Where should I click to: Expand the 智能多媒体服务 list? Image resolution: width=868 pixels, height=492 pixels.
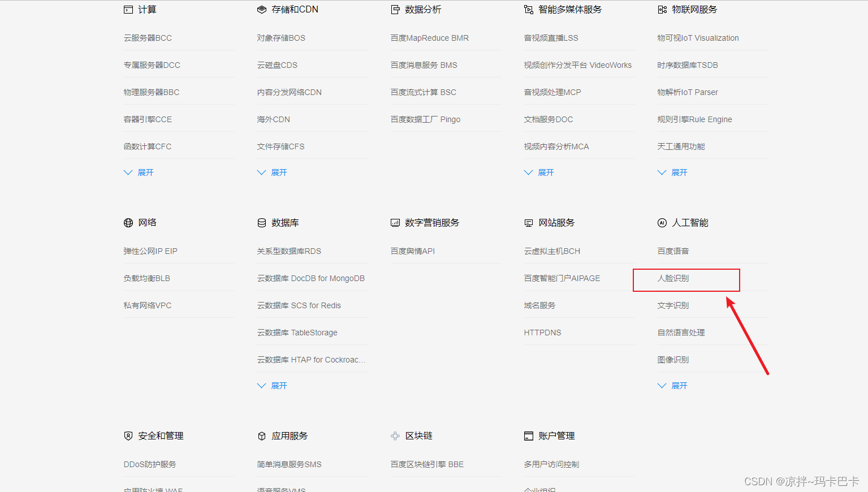[x=539, y=172]
